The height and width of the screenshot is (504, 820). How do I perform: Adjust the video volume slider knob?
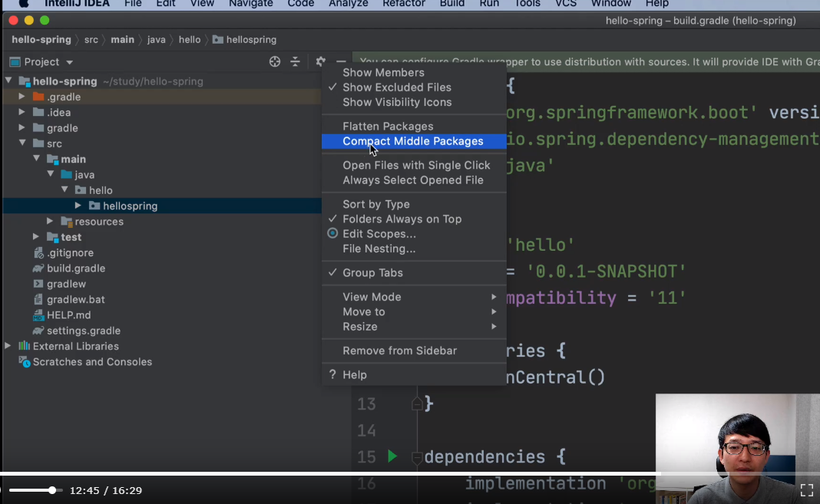[x=52, y=490]
